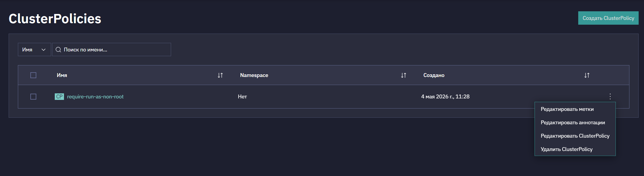This screenshot has width=644, height=176.
Task: Click the Namespace column header label
Action: click(254, 75)
